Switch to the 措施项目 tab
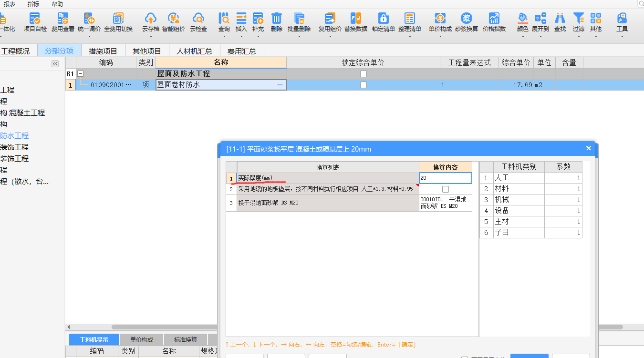The height and width of the screenshot is (358, 644). [x=103, y=51]
